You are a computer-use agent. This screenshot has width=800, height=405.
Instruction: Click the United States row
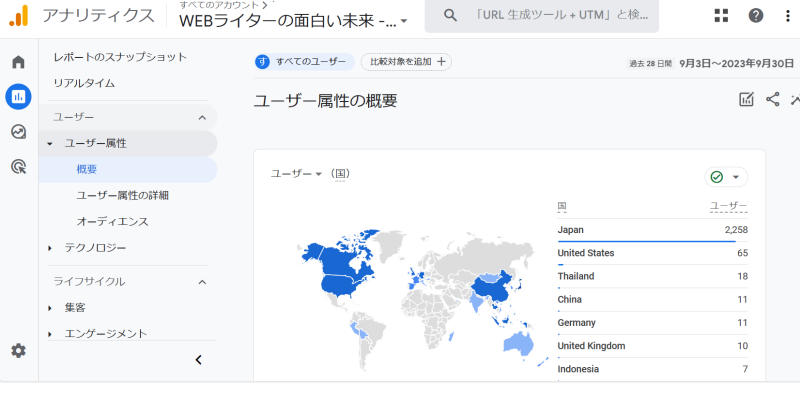(653, 253)
